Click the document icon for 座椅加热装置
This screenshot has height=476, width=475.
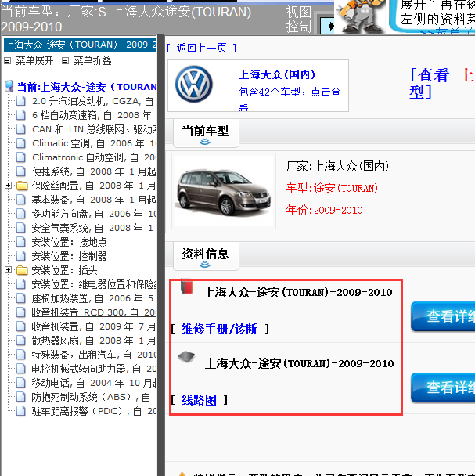(20, 298)
